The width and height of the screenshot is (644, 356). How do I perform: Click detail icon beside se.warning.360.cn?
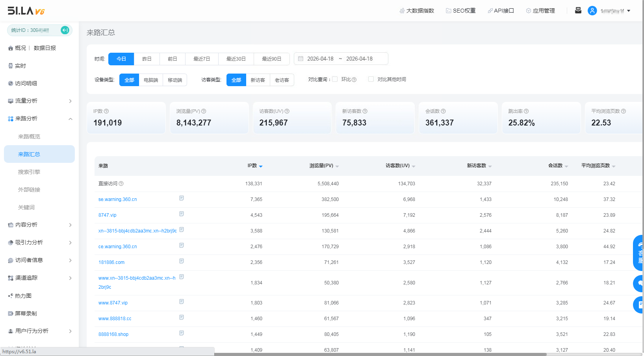click(x=182, y=198)
